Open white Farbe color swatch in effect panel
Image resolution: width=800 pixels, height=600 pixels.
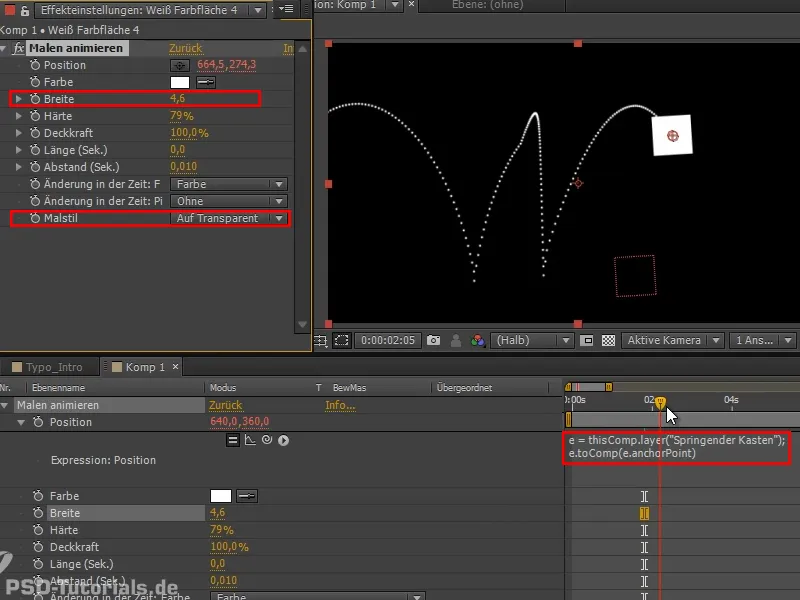click(180, 82)
